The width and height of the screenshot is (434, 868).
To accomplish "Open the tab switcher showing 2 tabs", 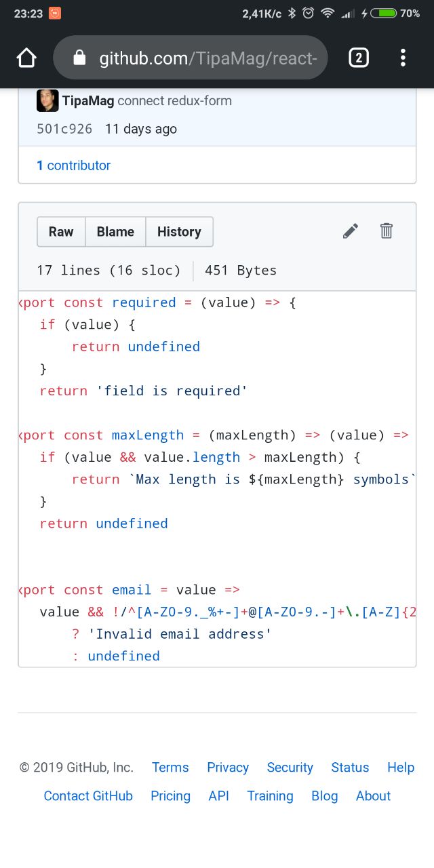I will [359, 58].
